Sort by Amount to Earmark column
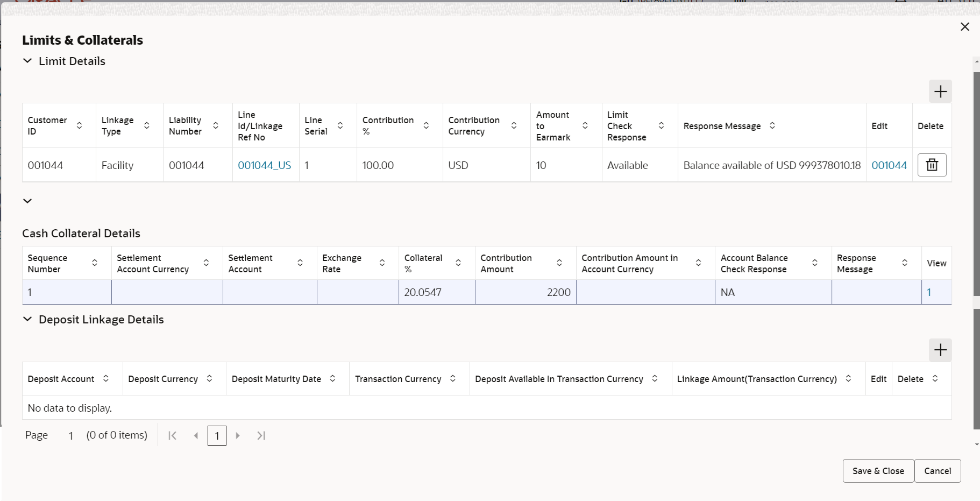Screen dimensions: 980x501 click(x=585, y=125)
